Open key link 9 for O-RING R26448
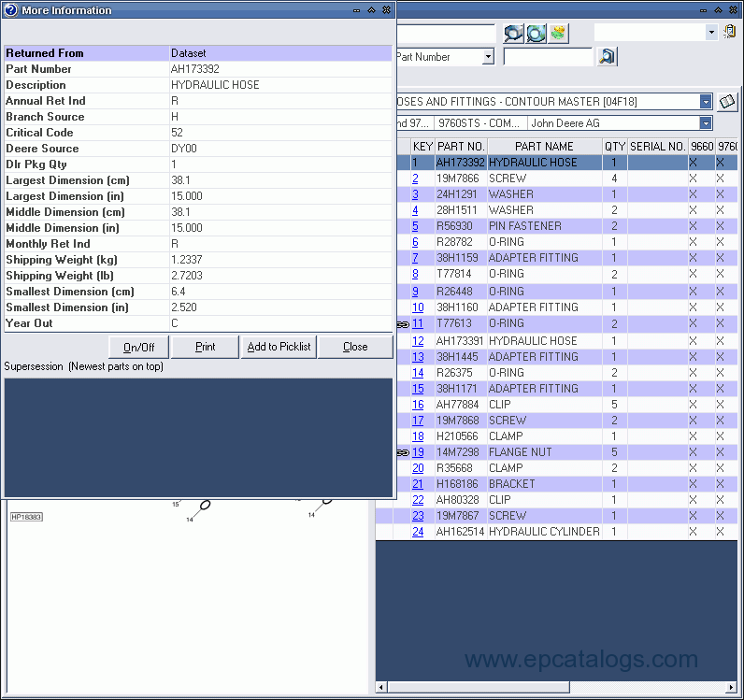The height and width of the screenshot is (700, 744). 415,292
